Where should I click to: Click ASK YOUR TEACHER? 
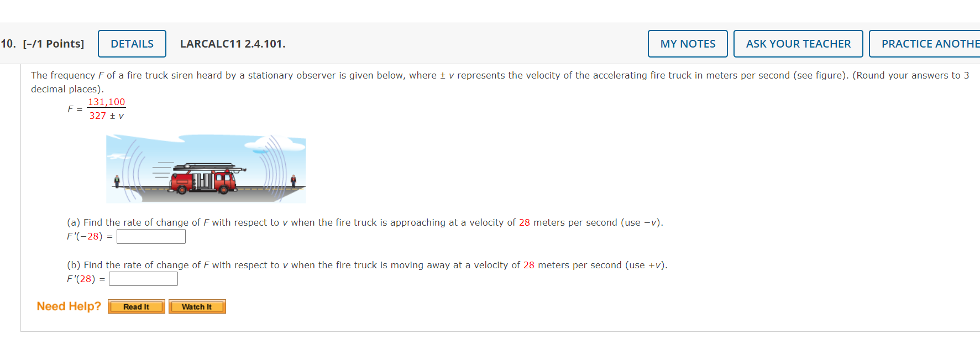798,43
